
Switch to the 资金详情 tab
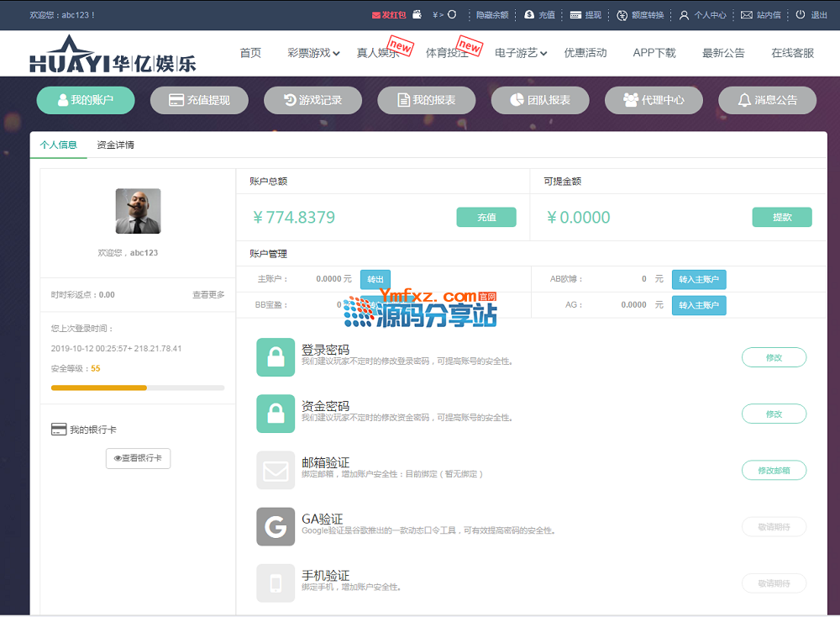[x=115, y=145]
